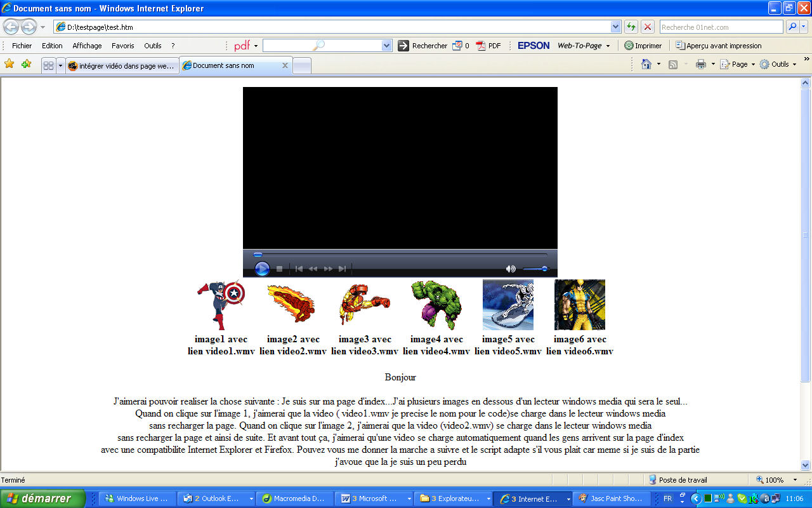Open the Affichage menu
The image size is (812, 508).
(x=87, y=46)
